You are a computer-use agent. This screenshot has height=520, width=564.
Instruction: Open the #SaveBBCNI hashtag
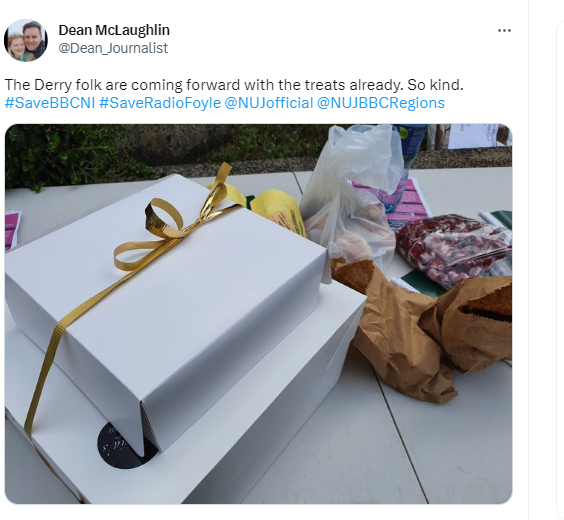click(50, 103)
